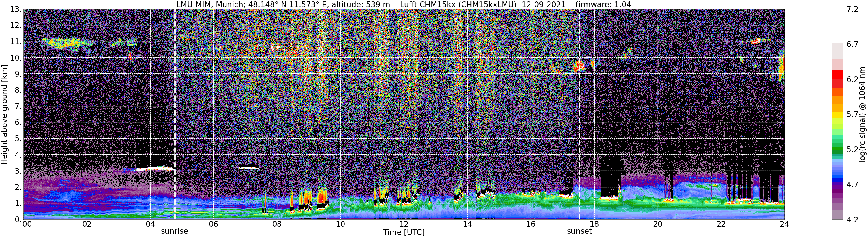Click the y-axis tick label '7.'
The width and height of the screenshot is (868, 238).
[18, 106]
